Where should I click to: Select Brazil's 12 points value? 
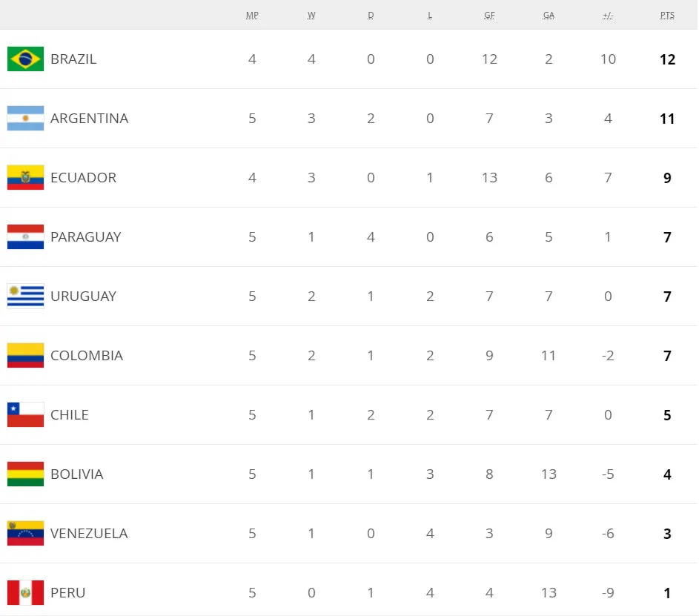click(667, 59)
